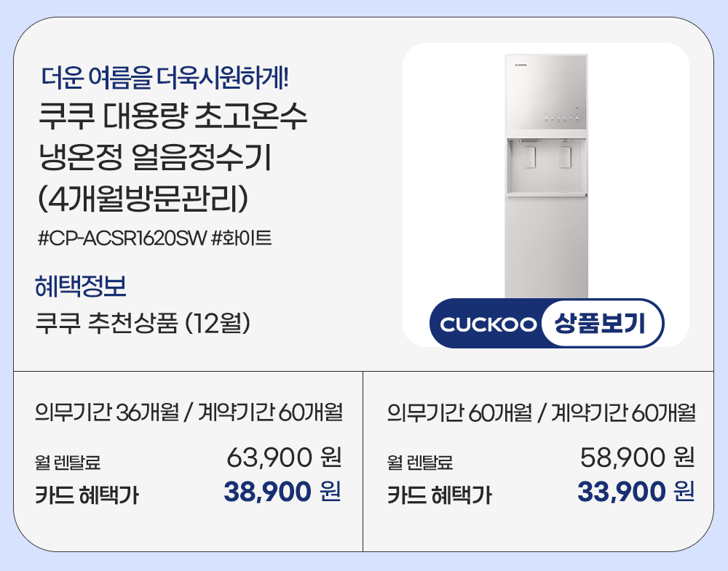Viewport: 728px width, 571px height.
Task: Click the 혜택정보 heading
Action: tap(81, 287)
